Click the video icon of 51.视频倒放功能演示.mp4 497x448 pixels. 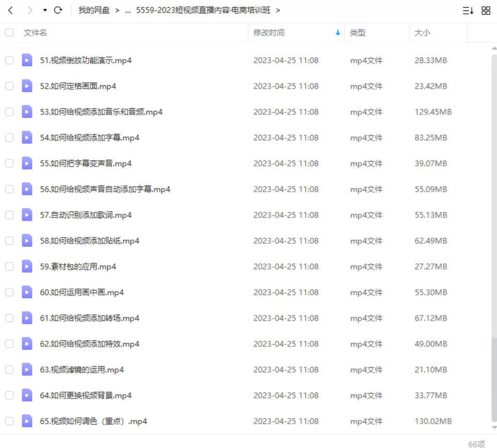coord(27,60)
